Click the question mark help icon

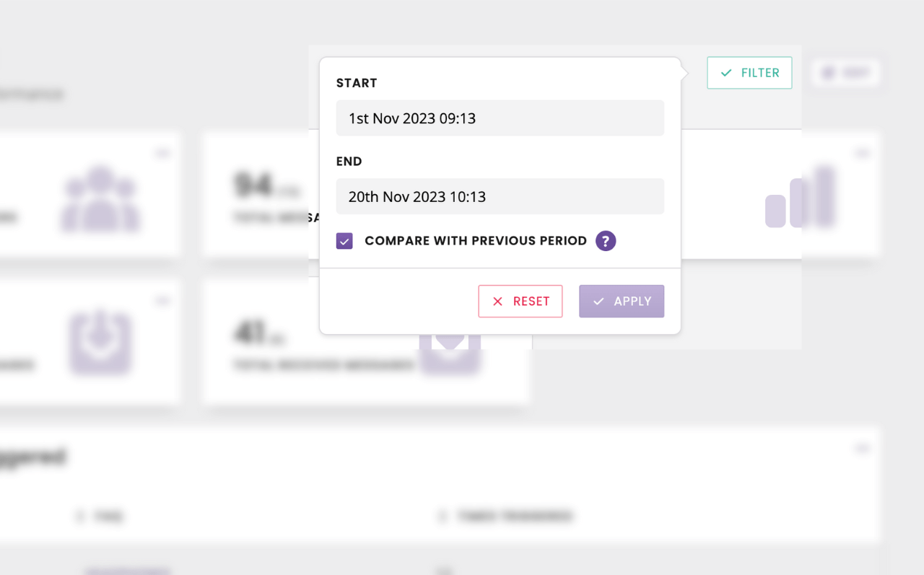click(605, 240)
